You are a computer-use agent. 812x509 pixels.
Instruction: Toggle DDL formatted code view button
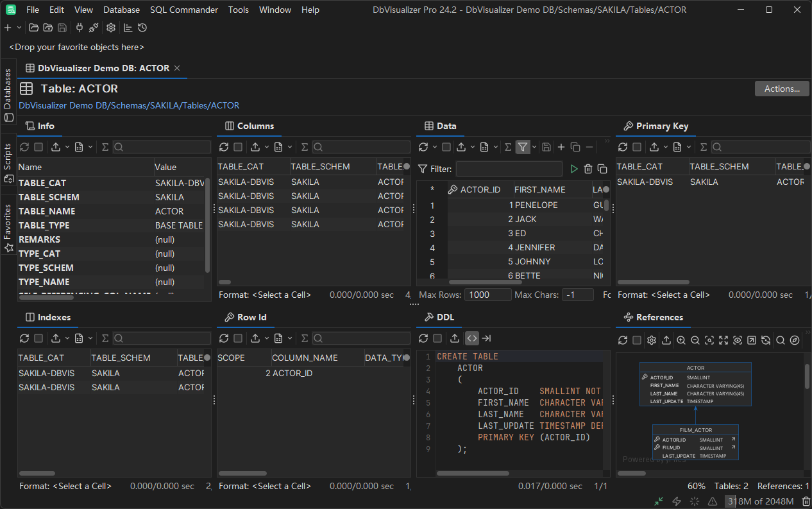472,338
